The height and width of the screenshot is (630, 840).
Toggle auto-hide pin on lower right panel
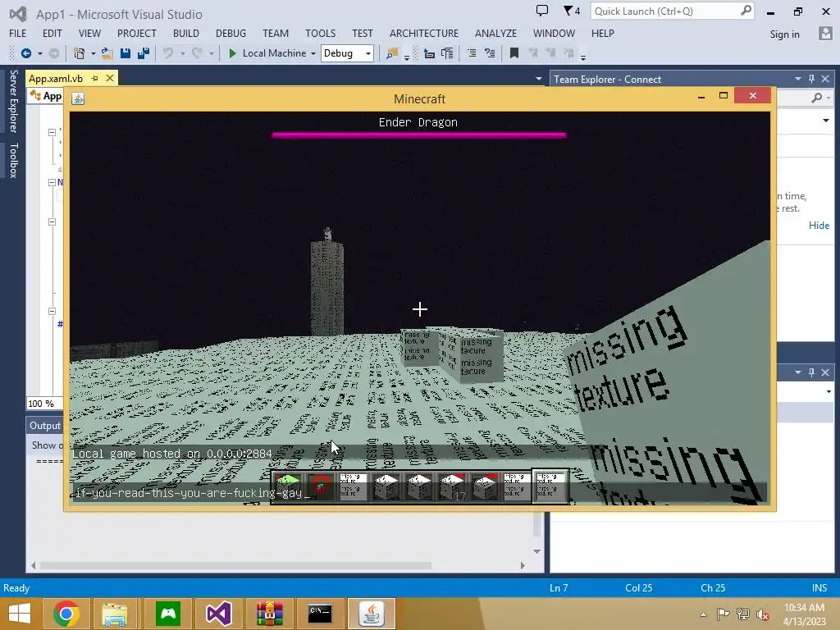(811, 372)
